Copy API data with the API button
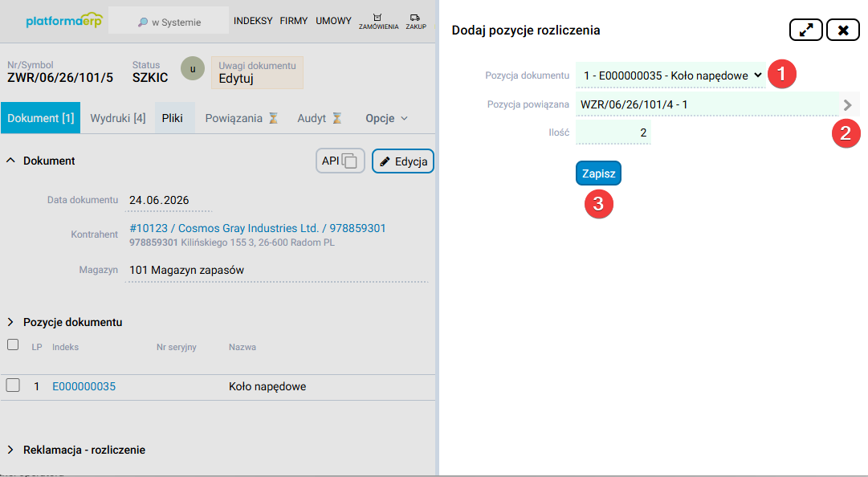 (x=340, y=161)
